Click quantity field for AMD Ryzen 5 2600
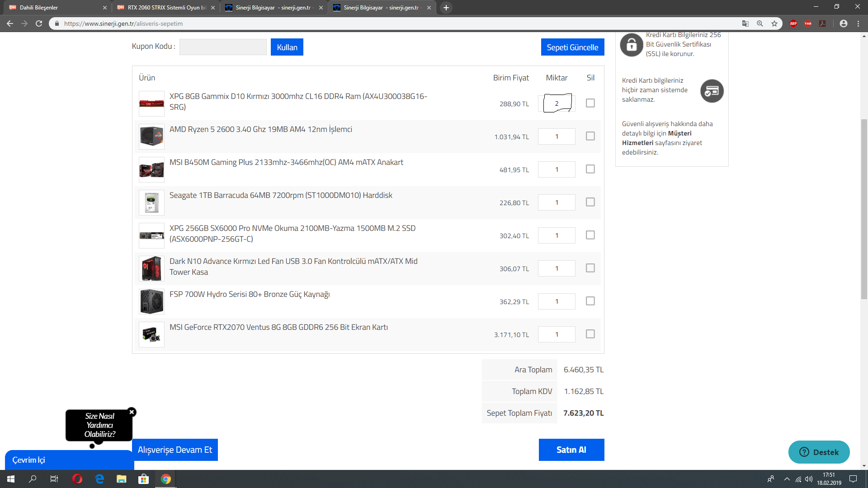The width and height of the screenshot is (868, 488). (x=557, y=136)
